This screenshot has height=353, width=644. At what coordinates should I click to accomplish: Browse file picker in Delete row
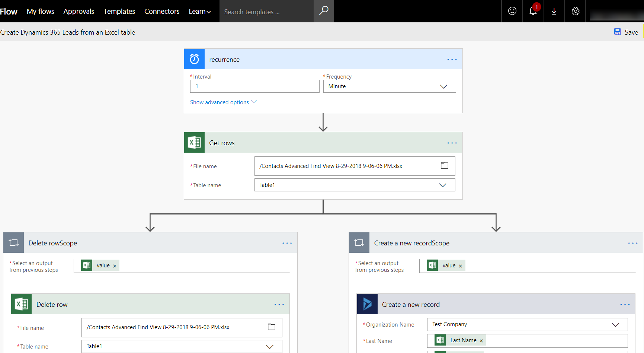tap(272, 327)
